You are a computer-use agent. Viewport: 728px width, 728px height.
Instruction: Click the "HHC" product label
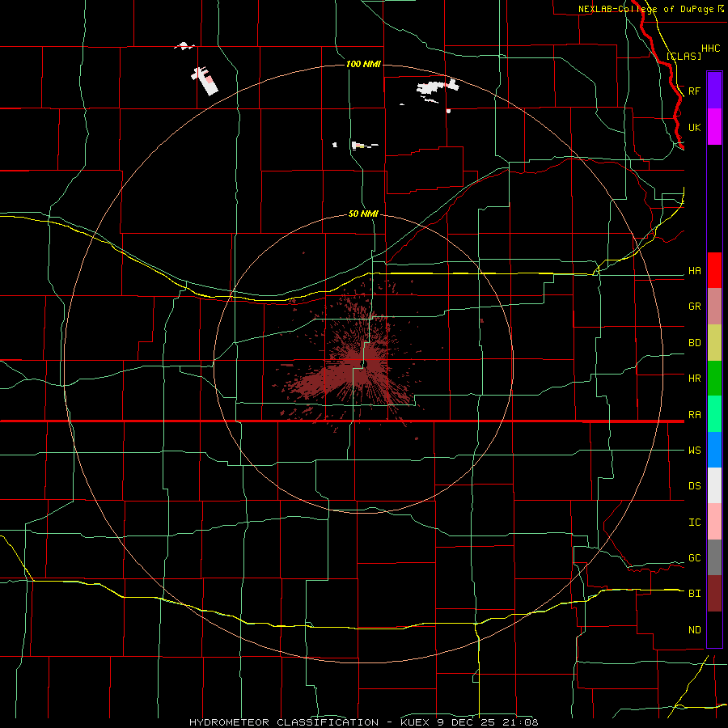tap(711, 49)
